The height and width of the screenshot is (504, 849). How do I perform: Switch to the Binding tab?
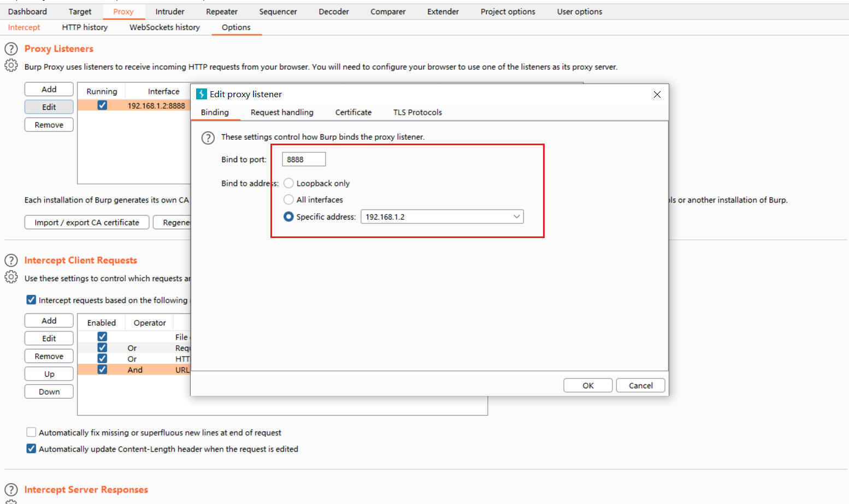click(x=215, y=112)
